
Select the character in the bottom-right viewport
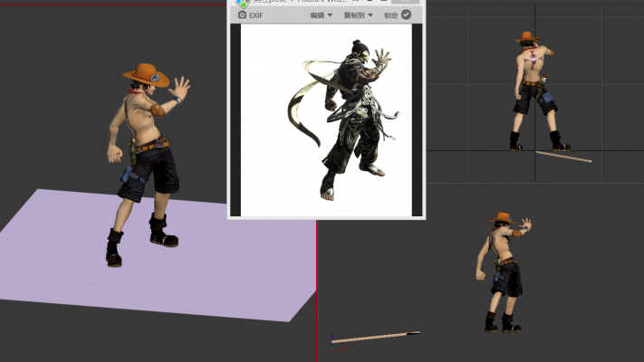point(501,271)
